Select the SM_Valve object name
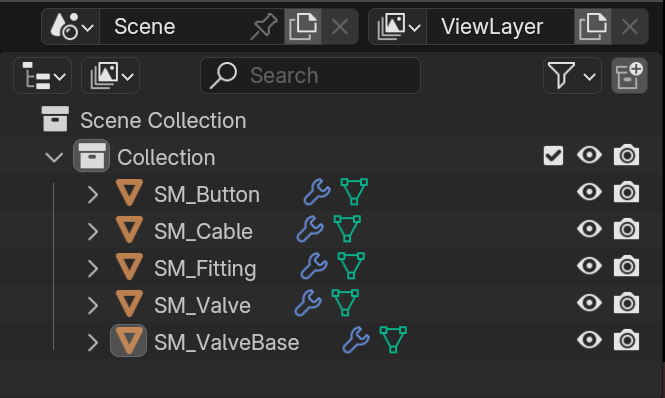Screen dimensions: 665x398 (202, 306)
